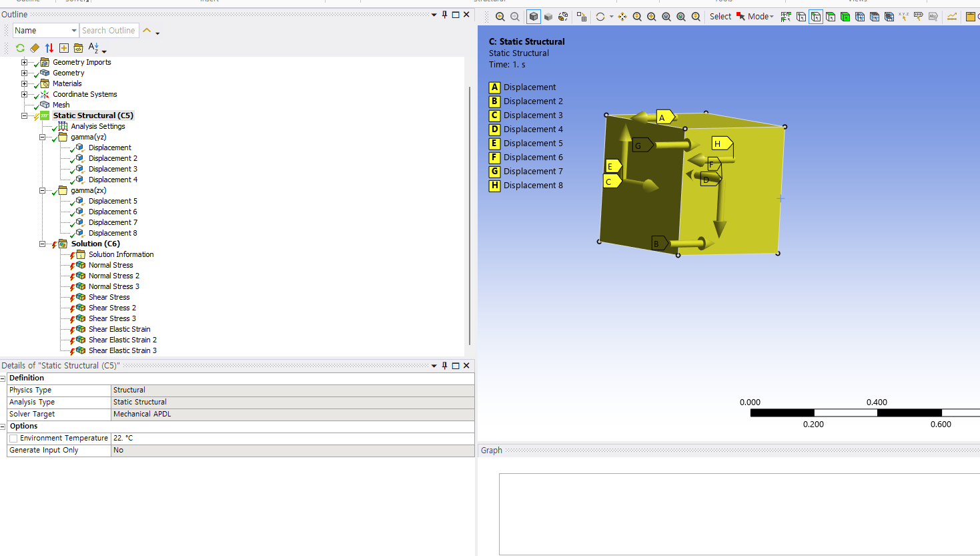Select Shear Elastic Strain 3 result
Viewport: 980px width, 556px height.
pos(123,350)
